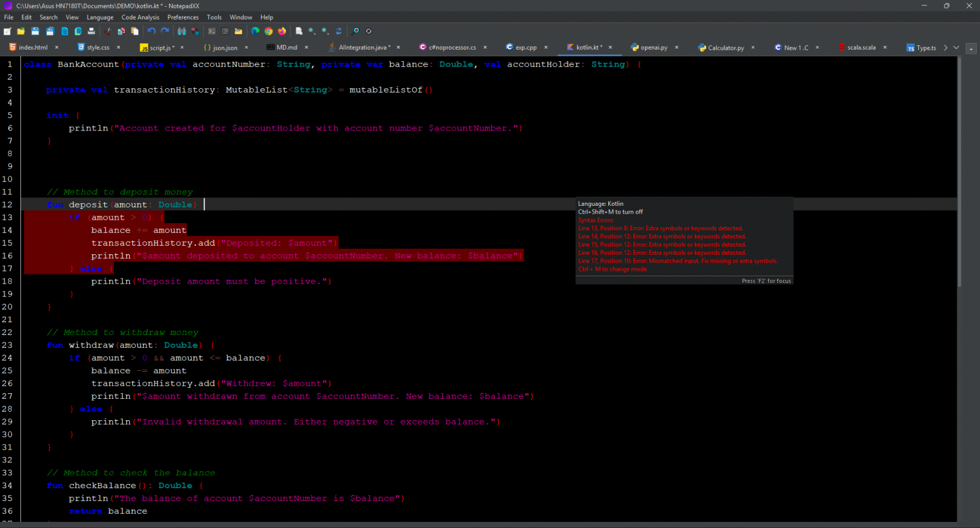Add a new tab with plus button
The width and height of the screenshot is (980, 528).
pos(971,48)
